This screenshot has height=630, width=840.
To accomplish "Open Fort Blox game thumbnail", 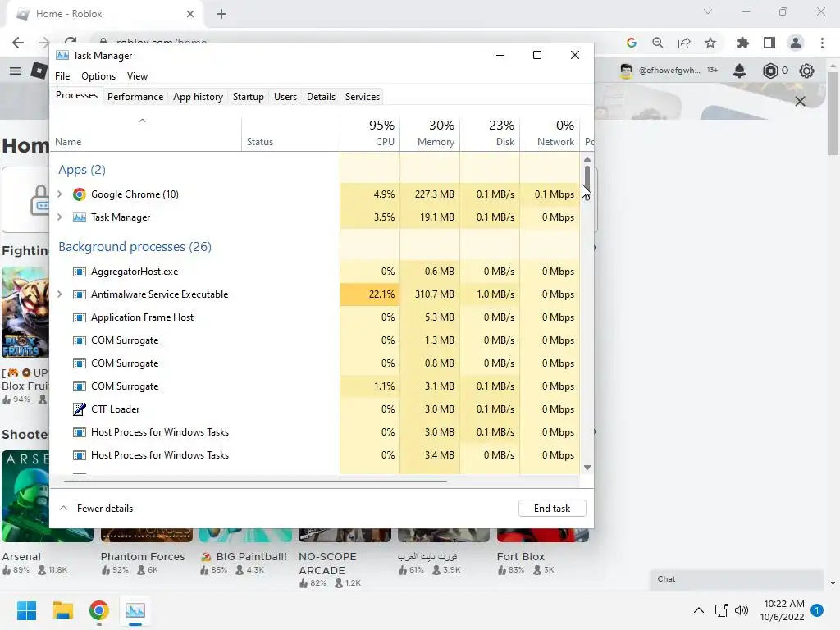I will 543,535.
